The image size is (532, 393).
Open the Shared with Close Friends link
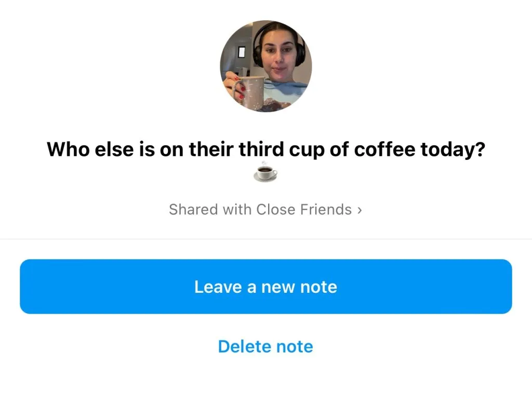point(265,209)
